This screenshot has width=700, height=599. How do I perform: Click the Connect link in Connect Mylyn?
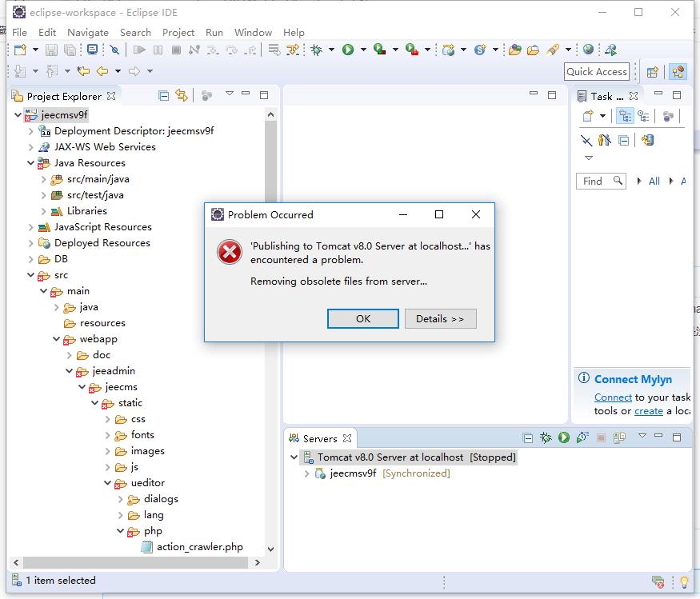613,397
